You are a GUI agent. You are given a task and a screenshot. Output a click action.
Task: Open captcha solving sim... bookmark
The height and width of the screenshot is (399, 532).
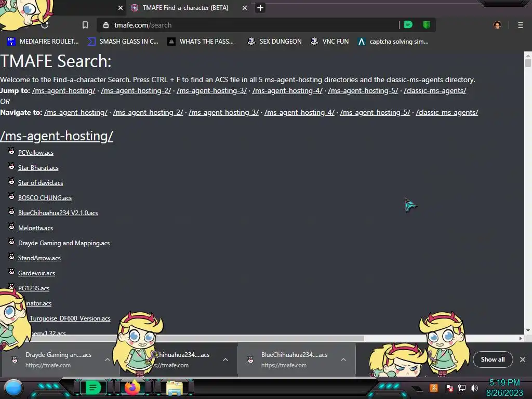tap(393, 42)
